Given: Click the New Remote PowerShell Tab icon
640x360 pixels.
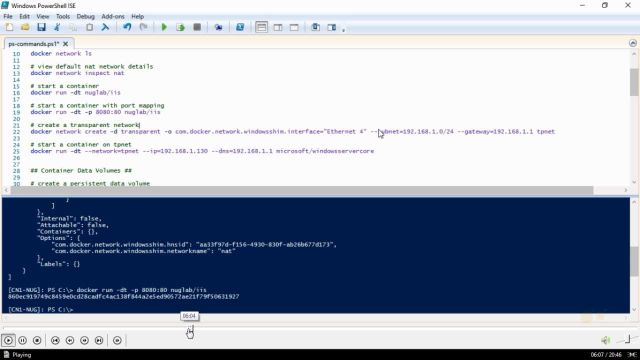Looking at the screenshot, I should tap(218, 27).
